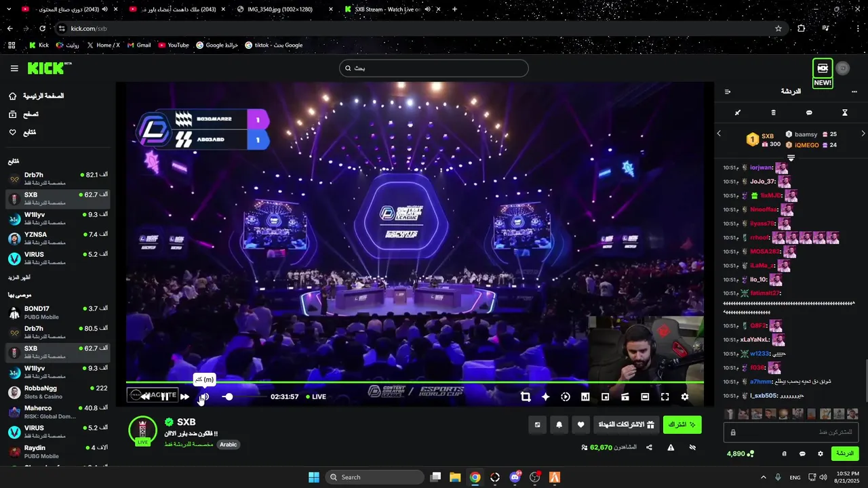
Task: Switch to the IMG_3540.jpg browser tab
Action: pyautogui.click(x=283, y=9)
